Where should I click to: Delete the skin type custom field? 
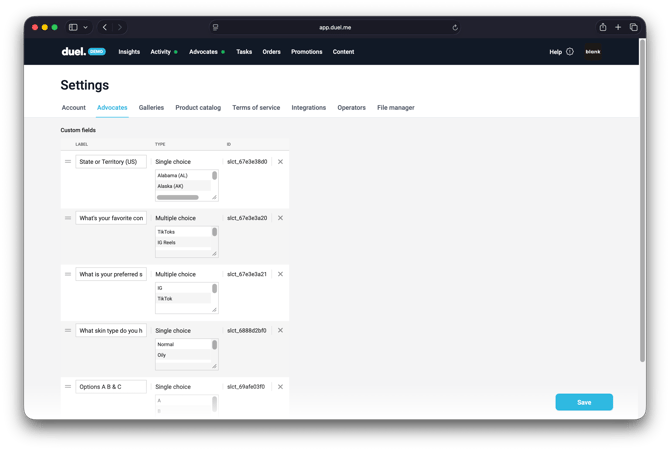tap(280, 330)
